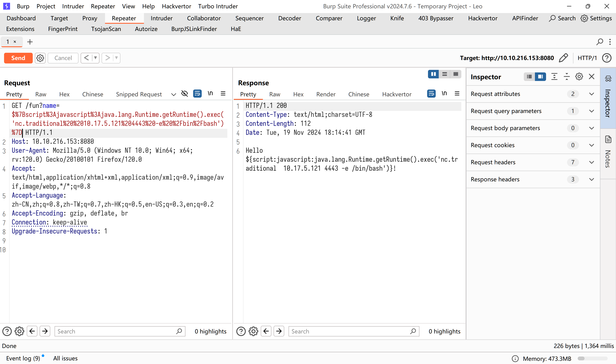Open history back dropdown arrow

96,58
